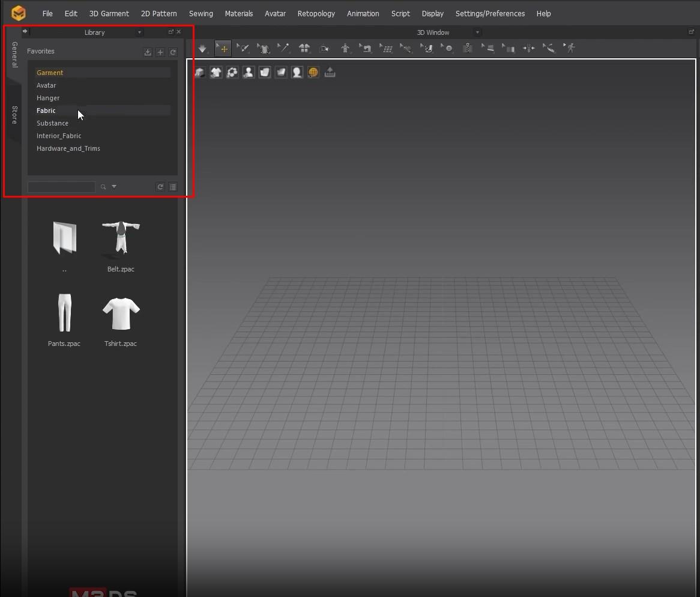Open the 3D Window panel dropdown arrow
Image resolution: width=700 pixels, height=597 pixels.
(477, 32)
